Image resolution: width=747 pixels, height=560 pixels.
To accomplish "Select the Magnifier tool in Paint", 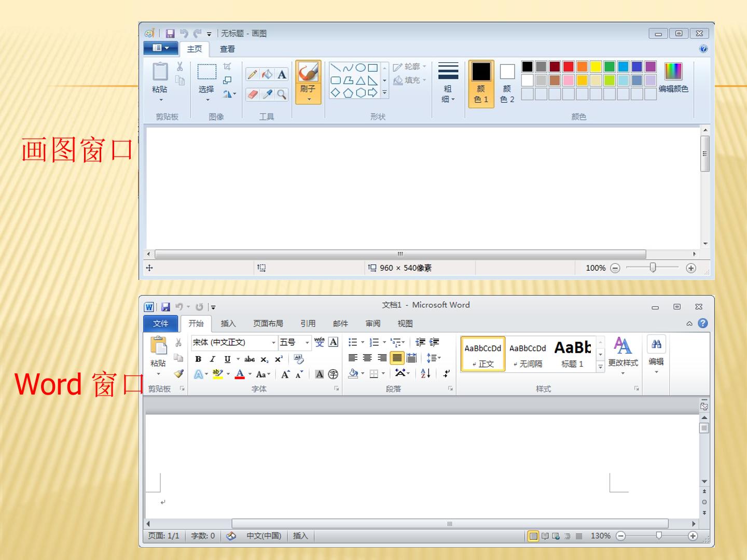I will tap(282, 94).
